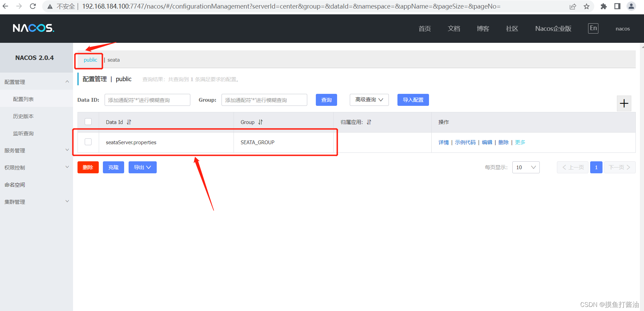Click 更多 link in operations column

click(520, 142)
